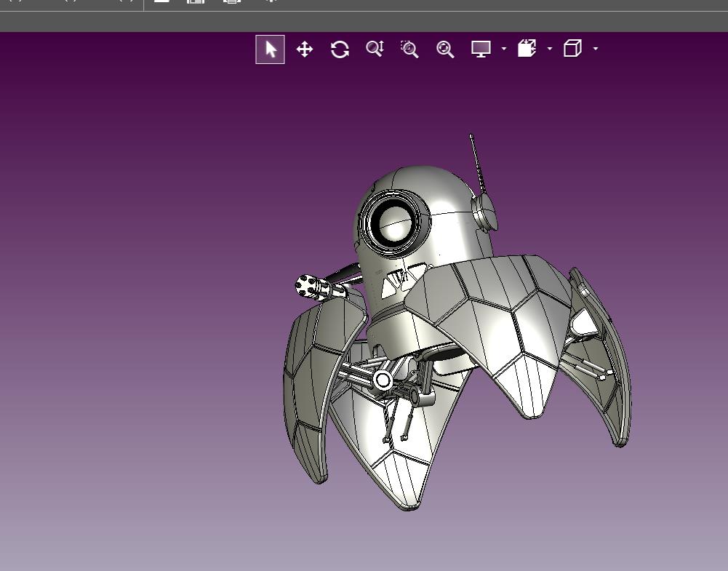Choose the Pan move tool
Viewport: 728px width, 571px height.
[305, 49]
